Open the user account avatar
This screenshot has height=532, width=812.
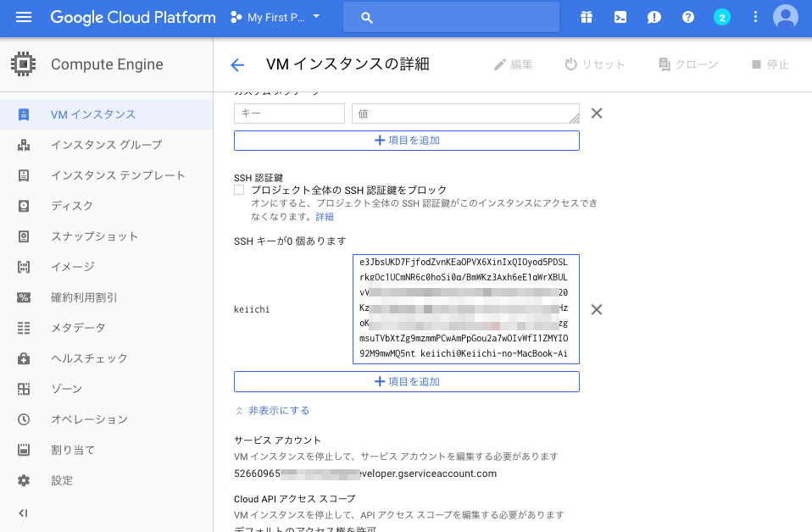786,17
